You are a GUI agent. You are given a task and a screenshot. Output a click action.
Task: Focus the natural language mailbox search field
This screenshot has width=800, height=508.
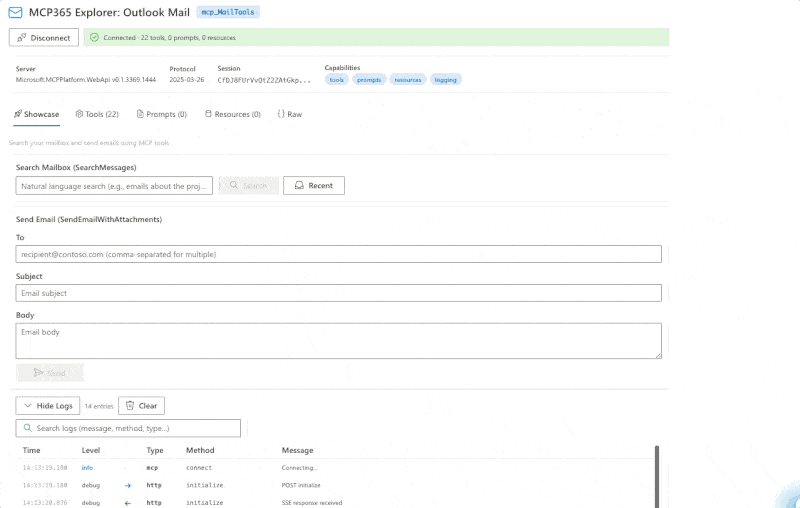point(114,186)
